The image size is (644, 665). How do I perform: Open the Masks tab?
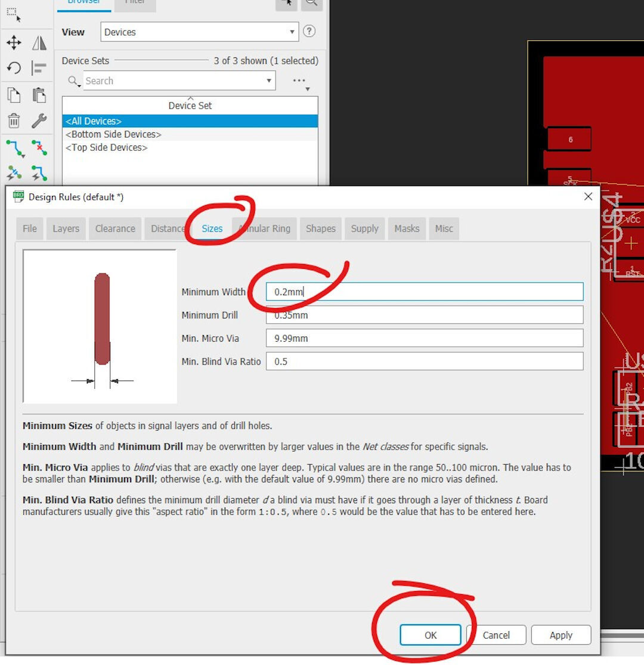click(407, 228)
